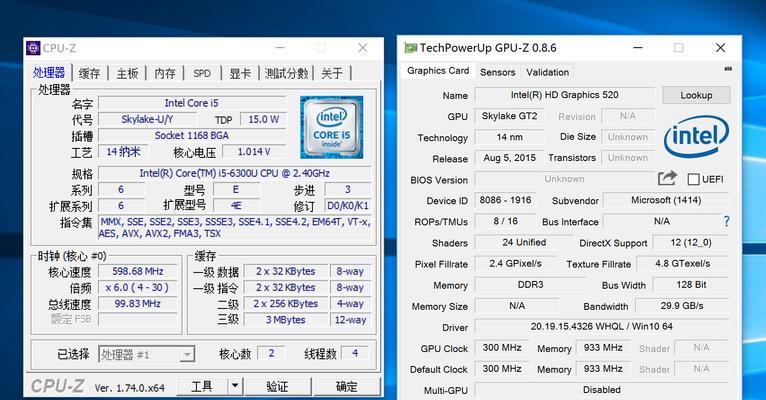Click the 工具 button in CPU-Z

(x=202, y=386)
